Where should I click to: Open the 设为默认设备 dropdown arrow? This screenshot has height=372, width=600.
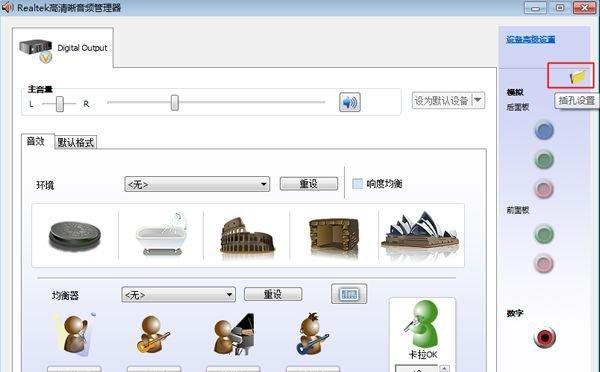click(x=478, y=100)
